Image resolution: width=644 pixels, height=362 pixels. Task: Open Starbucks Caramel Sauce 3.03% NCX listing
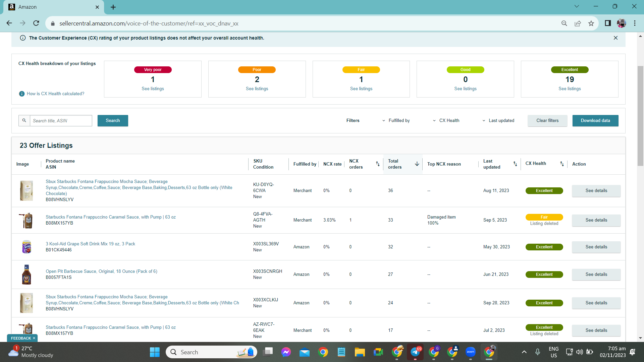pos(110,217)
